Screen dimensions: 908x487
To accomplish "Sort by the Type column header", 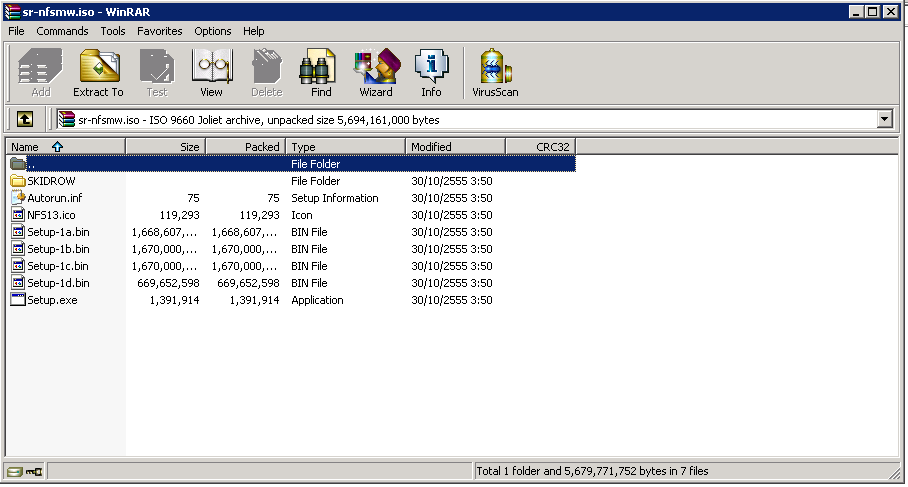I will pyautogui.click(x=346, y=147).
